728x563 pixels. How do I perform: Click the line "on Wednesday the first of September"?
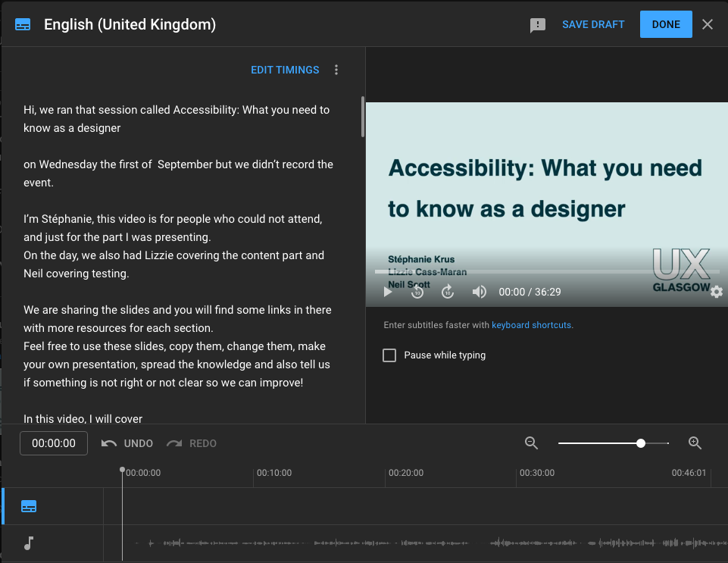pos(178,164)
